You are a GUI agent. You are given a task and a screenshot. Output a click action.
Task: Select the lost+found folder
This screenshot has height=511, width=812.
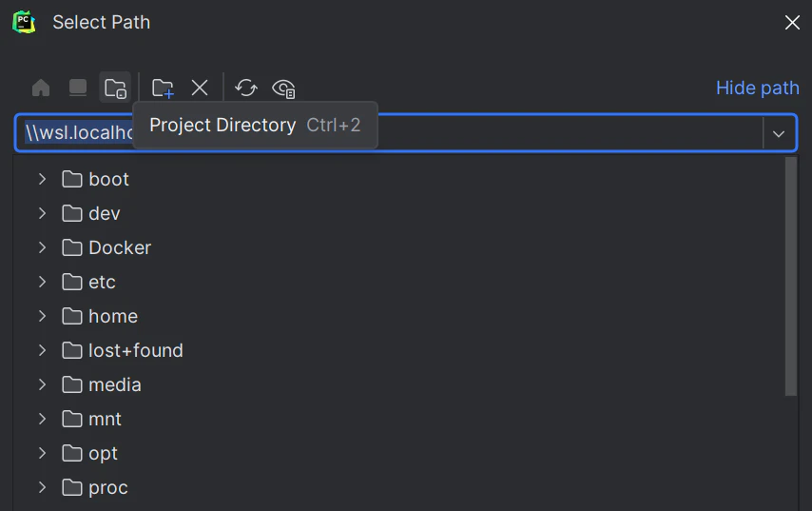pos(135,350)
